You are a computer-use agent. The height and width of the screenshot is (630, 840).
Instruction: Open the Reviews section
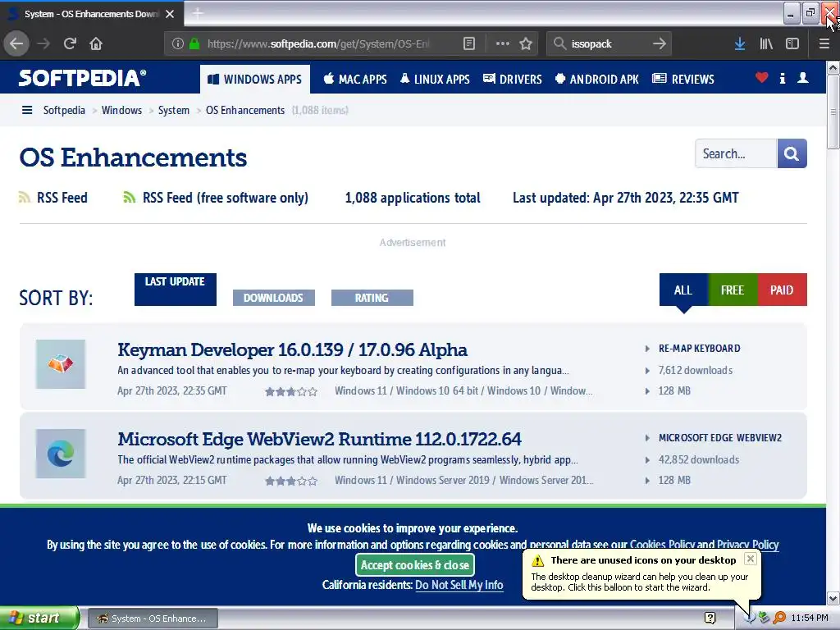pyautogui.click(x=683, y=80)
